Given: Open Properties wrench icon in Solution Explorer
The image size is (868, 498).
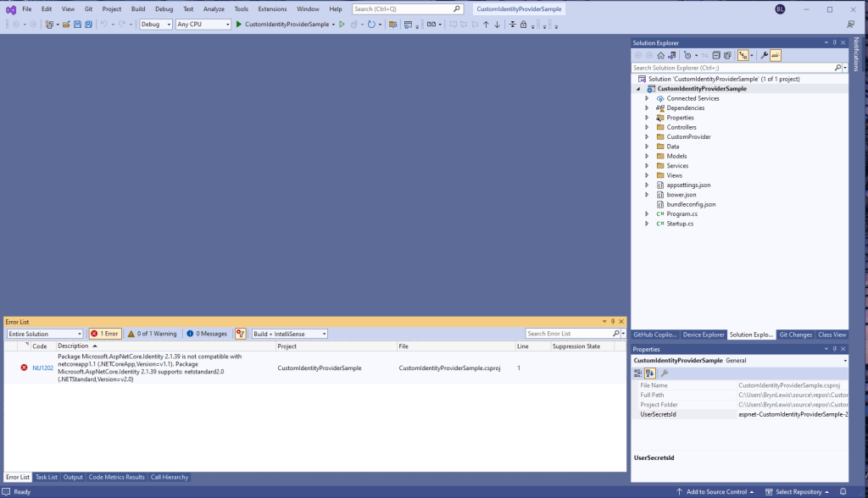Looking at the screenshot, I should [764, 55].
